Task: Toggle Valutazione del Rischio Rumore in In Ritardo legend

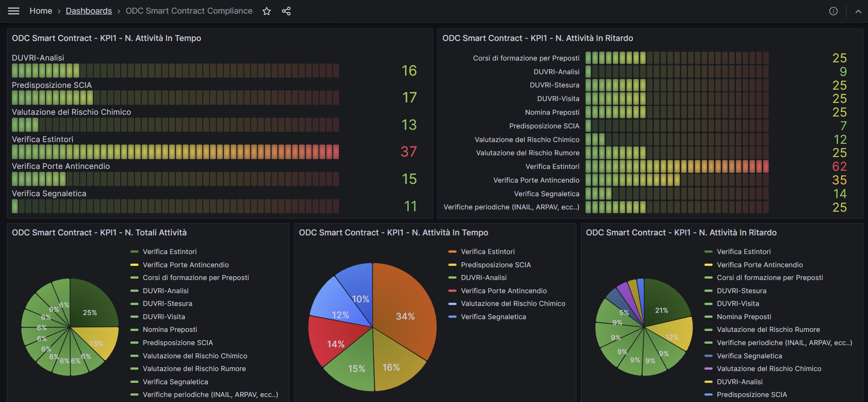Action: tap(768, 330)
